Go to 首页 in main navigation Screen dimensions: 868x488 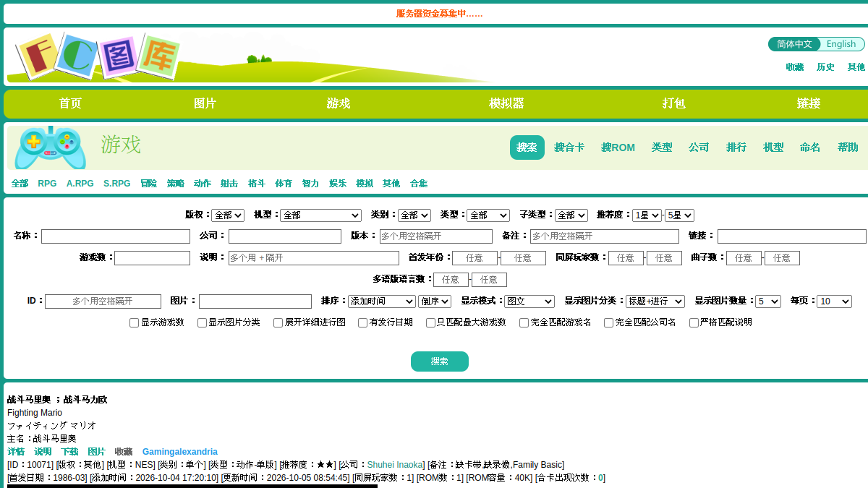pyautogui.click(x=70, y=103)
